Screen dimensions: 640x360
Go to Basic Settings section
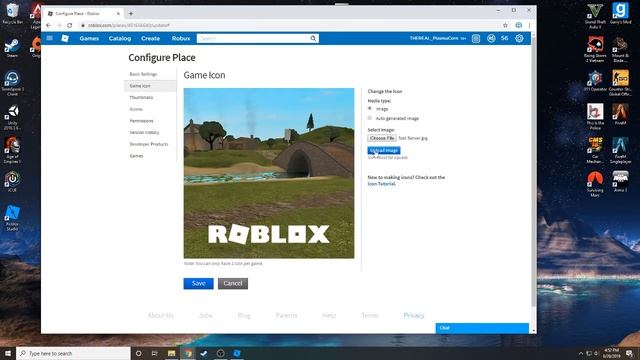point(143,74)
